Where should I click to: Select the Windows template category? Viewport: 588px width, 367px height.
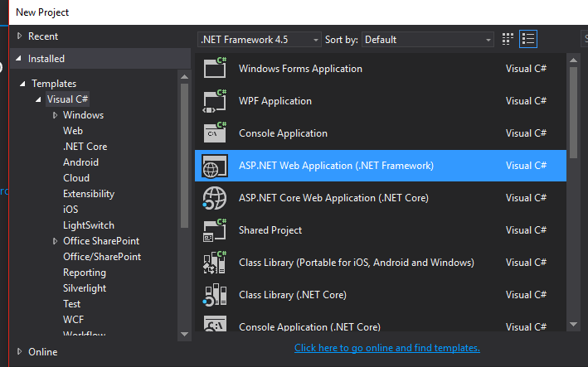click(83, 115)
